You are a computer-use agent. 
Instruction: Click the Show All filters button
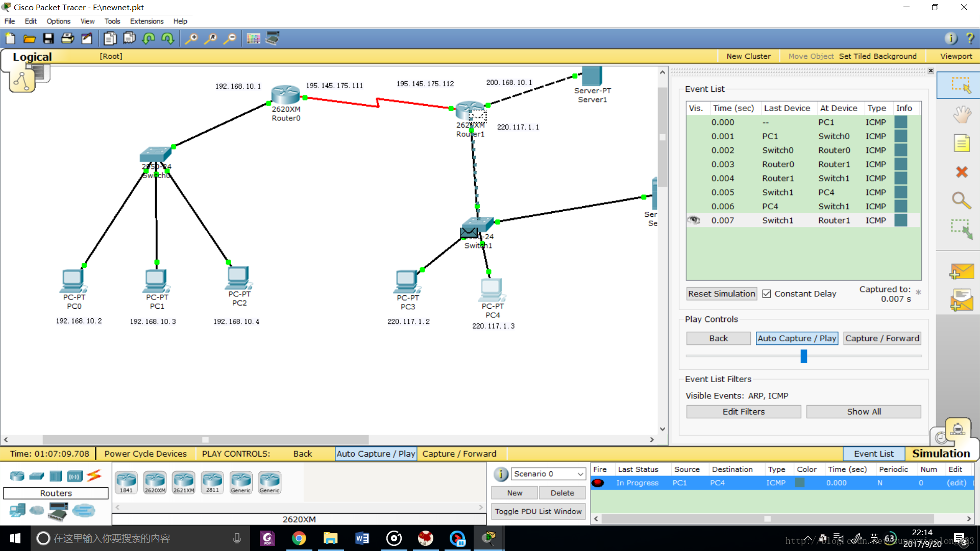click(x=863, y=411)
